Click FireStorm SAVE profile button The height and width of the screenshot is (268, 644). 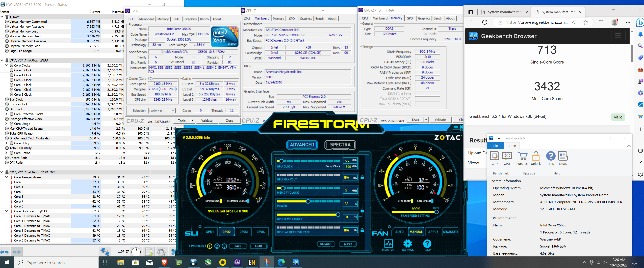pyautogui.click(x=238, y=246)
